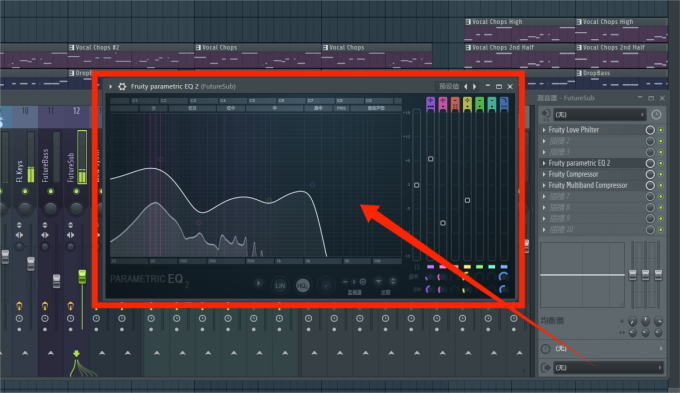Expand the Fruity Love Philter slot arrow
The height and width of the screenshot is (393, 680).
point(544,130)
